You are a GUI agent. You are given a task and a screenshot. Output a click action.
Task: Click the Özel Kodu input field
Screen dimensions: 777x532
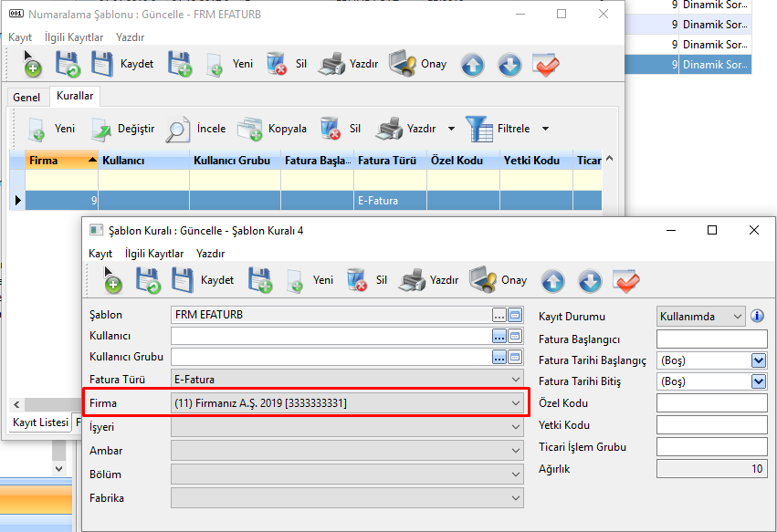711,403
